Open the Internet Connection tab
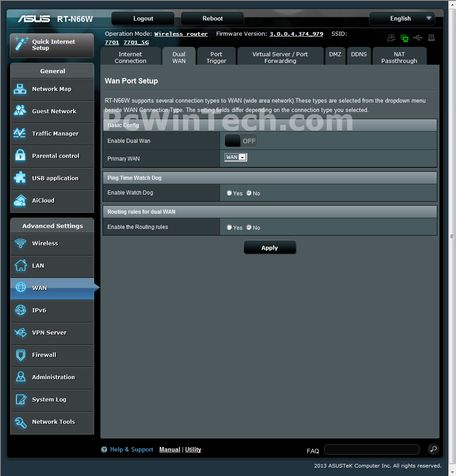Screen dimensions: 456x476 tap(131, 57)
